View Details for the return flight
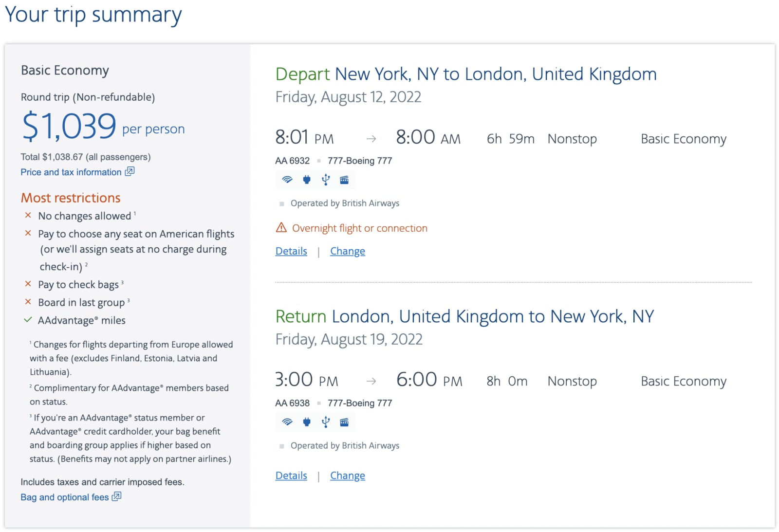The image size is (779, 532). point(291,476)
